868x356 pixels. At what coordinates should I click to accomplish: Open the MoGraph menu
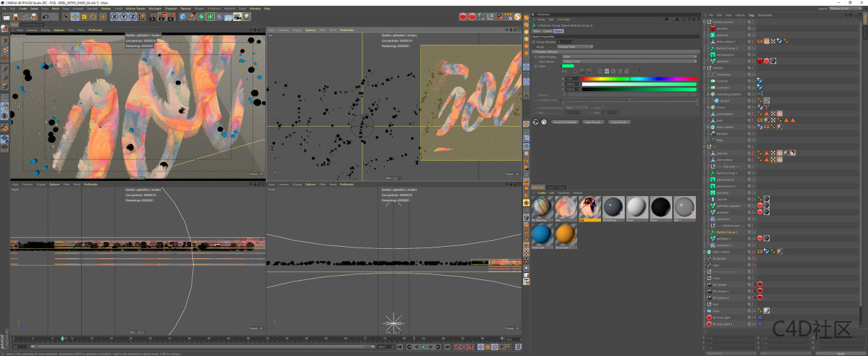pyautogui.click(x=154, y=9)
